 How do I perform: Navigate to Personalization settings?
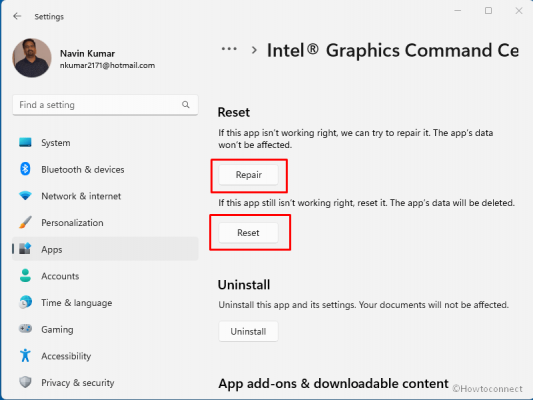coord(72,223)
